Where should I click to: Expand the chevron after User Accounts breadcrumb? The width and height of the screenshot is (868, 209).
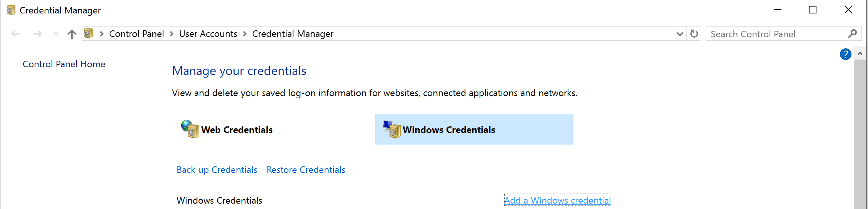point(245,34)
